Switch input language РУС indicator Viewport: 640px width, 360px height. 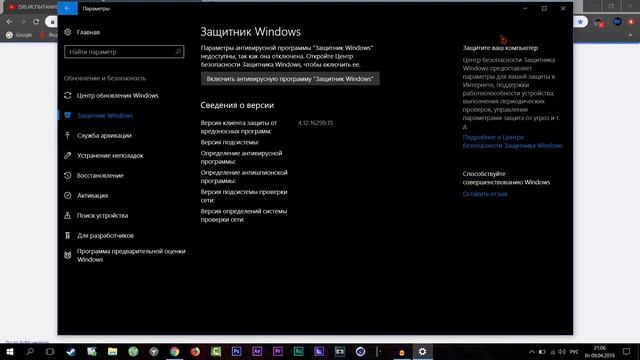[x=574, y=352]
